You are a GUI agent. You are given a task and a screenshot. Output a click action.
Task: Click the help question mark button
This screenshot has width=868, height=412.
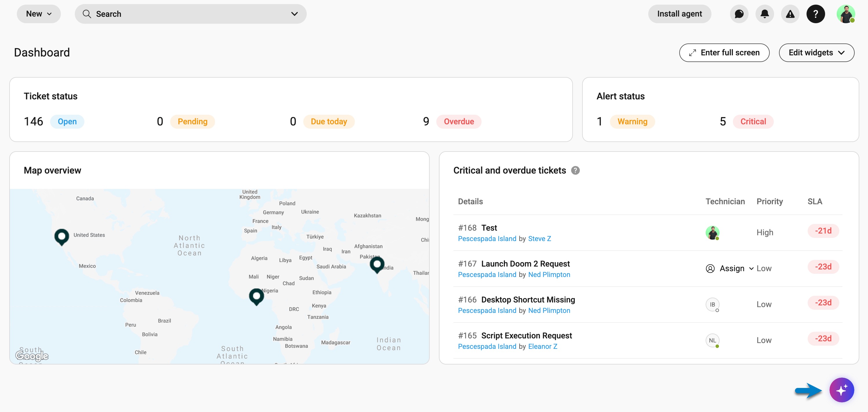815,14
